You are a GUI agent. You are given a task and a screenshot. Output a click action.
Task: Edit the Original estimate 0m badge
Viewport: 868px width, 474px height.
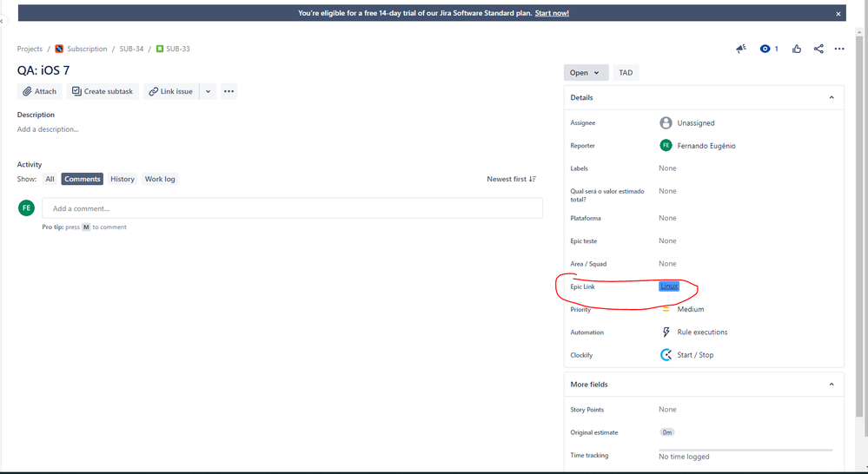667,432
